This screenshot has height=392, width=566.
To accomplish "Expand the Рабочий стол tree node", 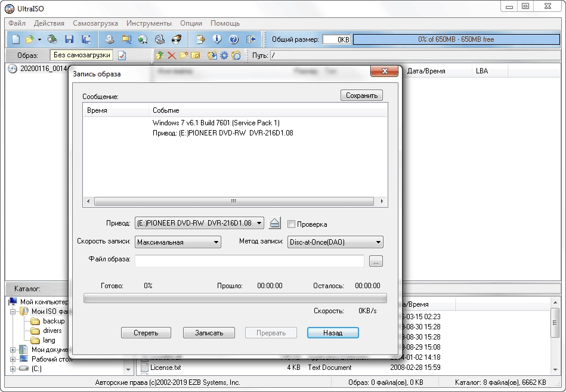I will coord(13,359).
